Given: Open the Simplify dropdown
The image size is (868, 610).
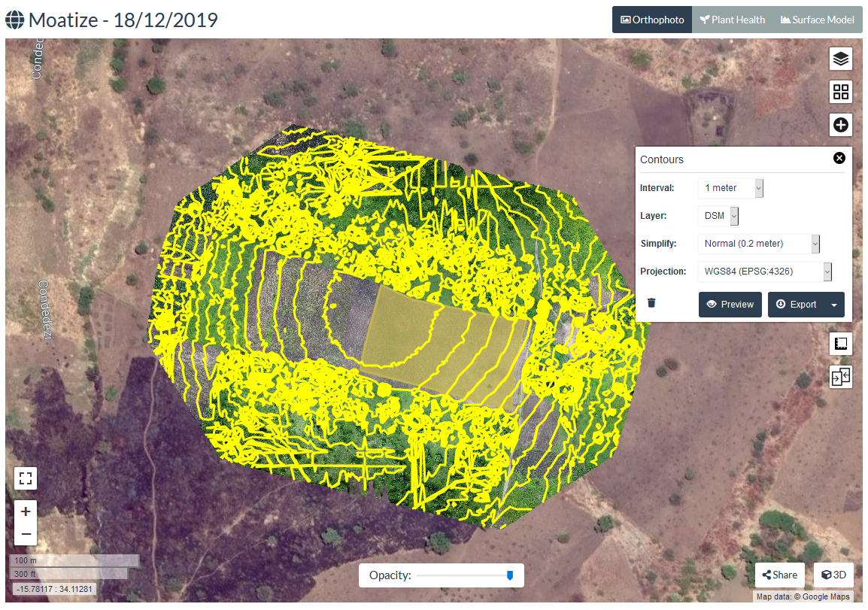Looking at the screenshot, I should tap(760, 244).
